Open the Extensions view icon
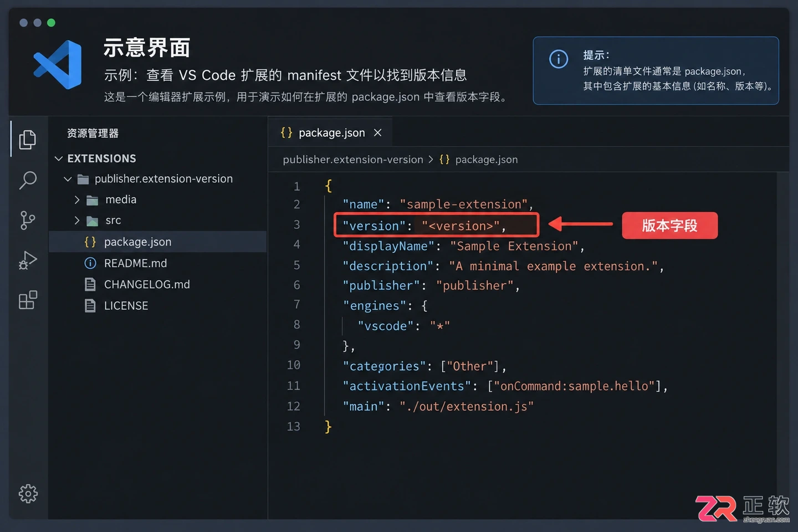Viewport: 798px width, 532px height. point(28,300)
